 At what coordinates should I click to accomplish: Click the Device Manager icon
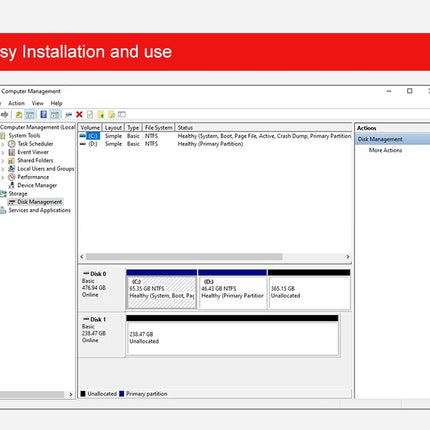pyautogui.click(x=12, y=185)
